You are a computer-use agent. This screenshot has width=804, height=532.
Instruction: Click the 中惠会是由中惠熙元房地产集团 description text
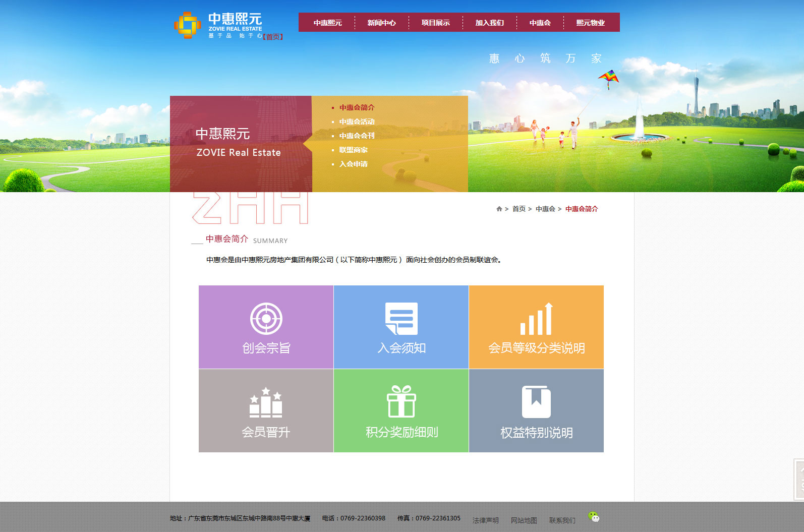click(354, 260)
